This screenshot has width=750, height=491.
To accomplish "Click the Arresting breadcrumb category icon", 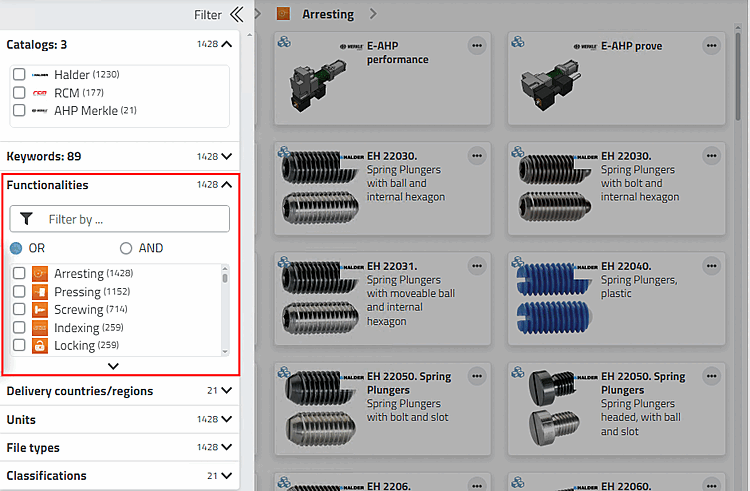I will click(x=283, y=14).
